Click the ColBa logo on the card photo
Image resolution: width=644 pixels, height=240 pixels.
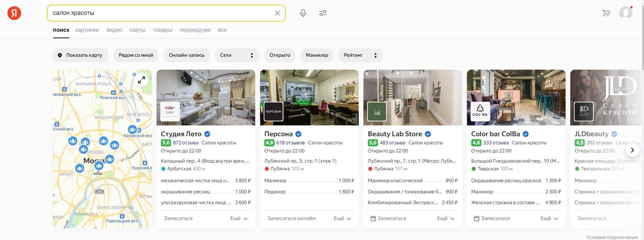[480, 112]
